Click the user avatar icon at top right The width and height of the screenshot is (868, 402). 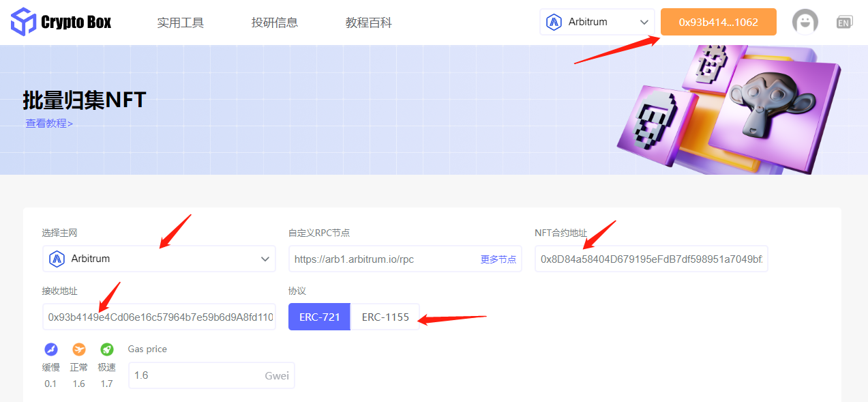[805, 21]
